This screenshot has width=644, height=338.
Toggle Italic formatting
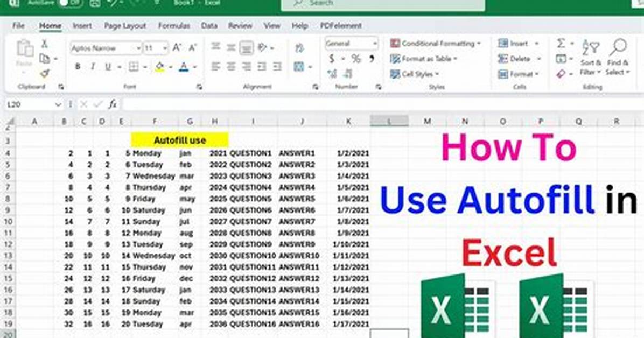[93, 67]
